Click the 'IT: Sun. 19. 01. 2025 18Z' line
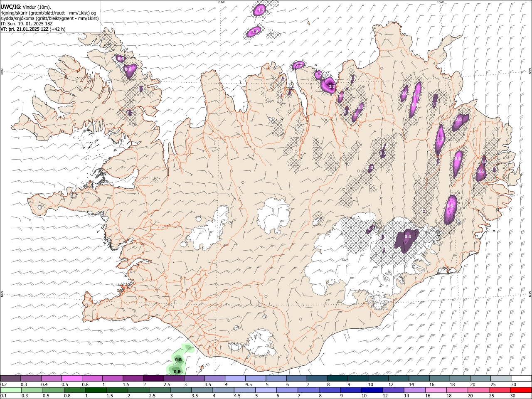This screenshot has width=532, height=399. click(x=27, y=24)
